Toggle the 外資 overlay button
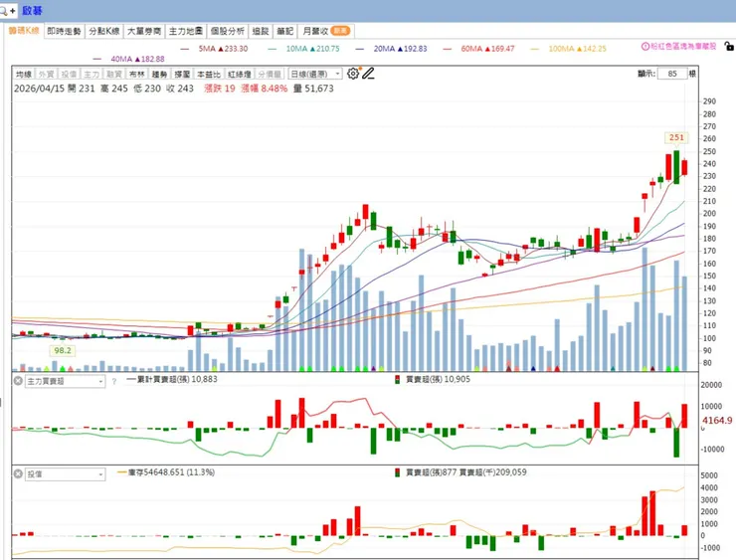The image size is (736, 560). [46, 75]
